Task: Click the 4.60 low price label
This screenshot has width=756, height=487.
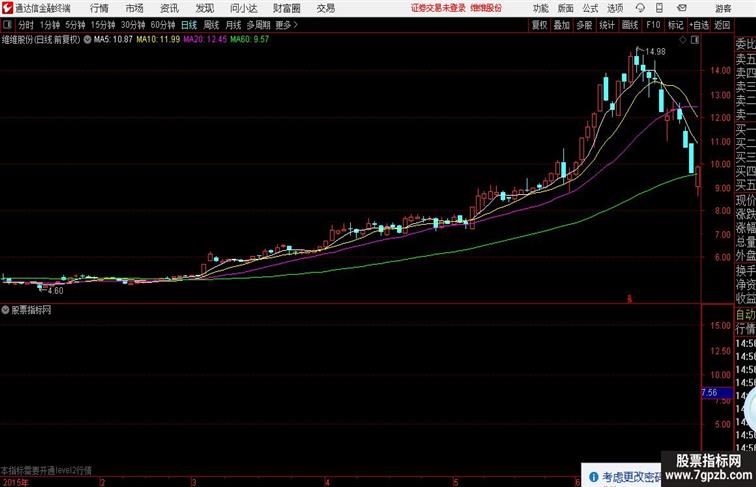Action: point(55,291)
